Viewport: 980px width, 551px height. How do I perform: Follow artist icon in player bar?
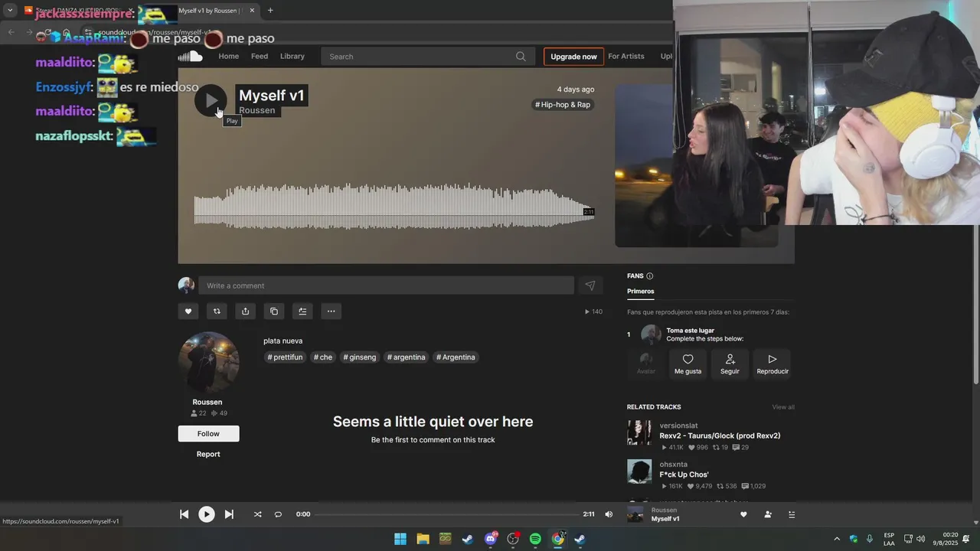click(x=768, y=514)
